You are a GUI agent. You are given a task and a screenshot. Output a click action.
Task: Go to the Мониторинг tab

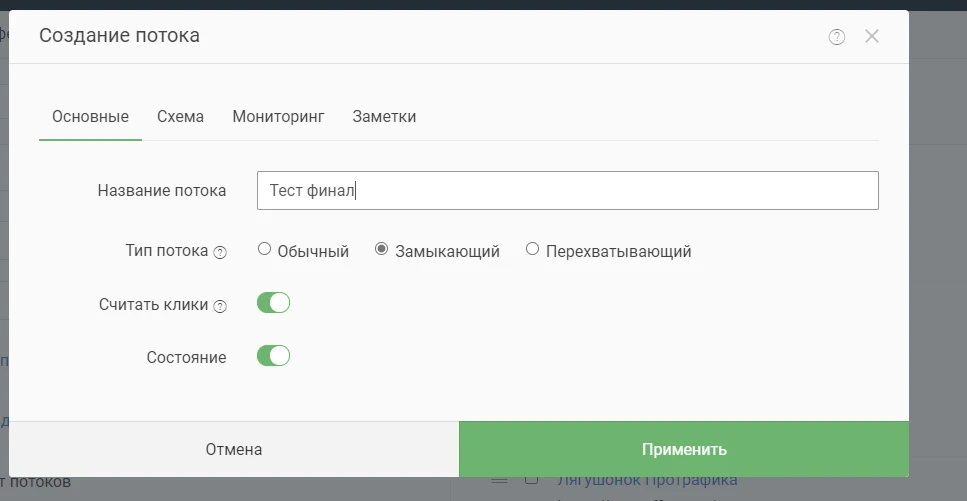click(x=278, y=117)
